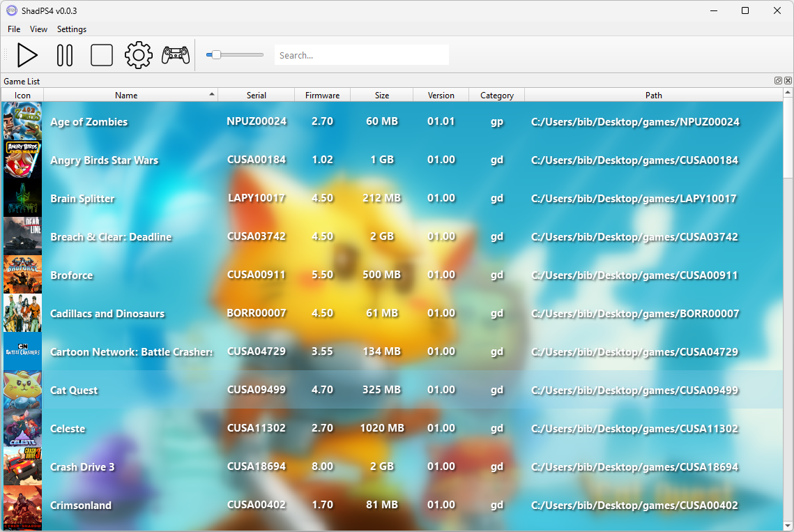Viewport: 794px width, 532px height.
Task: Click the serial 'NPUZ00024'
Action: pyautogui.click(x=257, y=121)
